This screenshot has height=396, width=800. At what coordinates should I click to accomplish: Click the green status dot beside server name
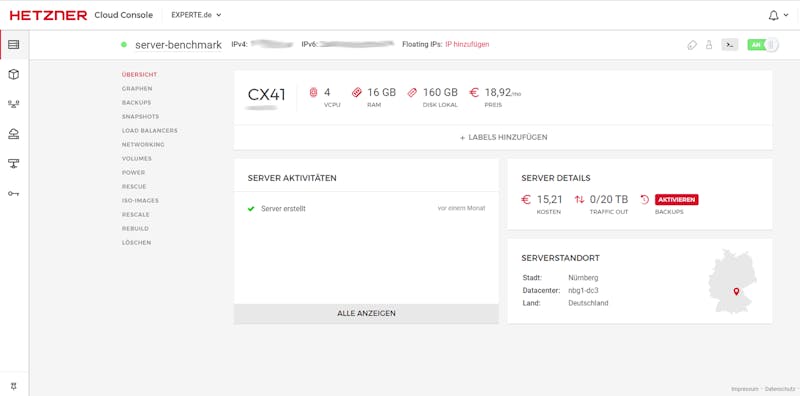click(x=123, y=45)
